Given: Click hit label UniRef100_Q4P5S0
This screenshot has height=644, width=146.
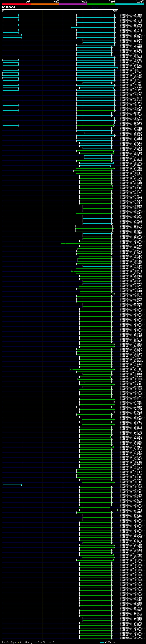Looking at the screenshot, I should (x=131, y=168).
